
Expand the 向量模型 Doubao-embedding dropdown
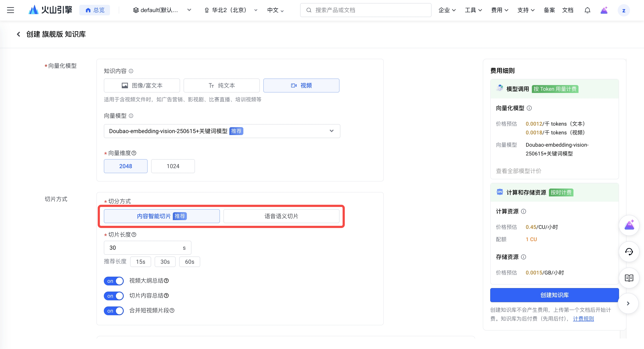point(222,131)
